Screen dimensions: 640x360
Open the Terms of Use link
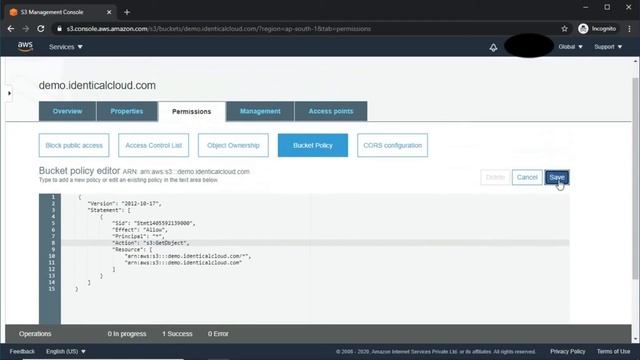pos(613,351)
